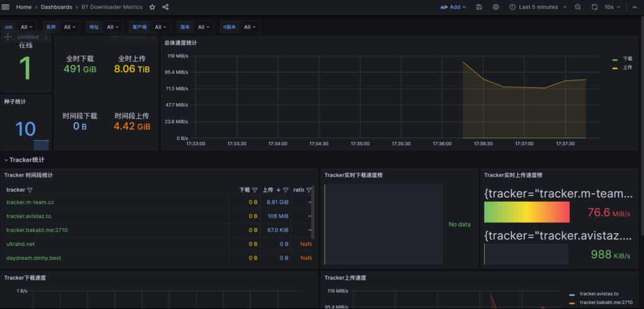The image size is (644, 309).
Task: Star the BT Downloader Metrics dashboard
Action: pos(152,7)
